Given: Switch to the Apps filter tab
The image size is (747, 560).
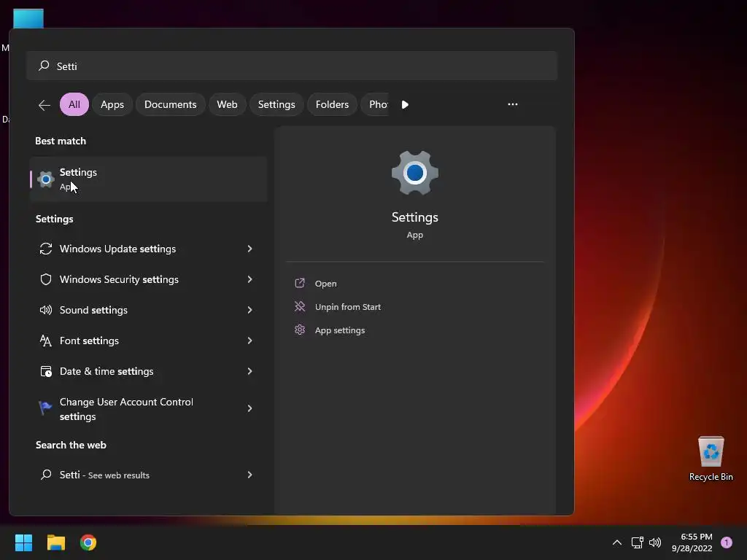Looking at the screenshot, I should [112, 104].
